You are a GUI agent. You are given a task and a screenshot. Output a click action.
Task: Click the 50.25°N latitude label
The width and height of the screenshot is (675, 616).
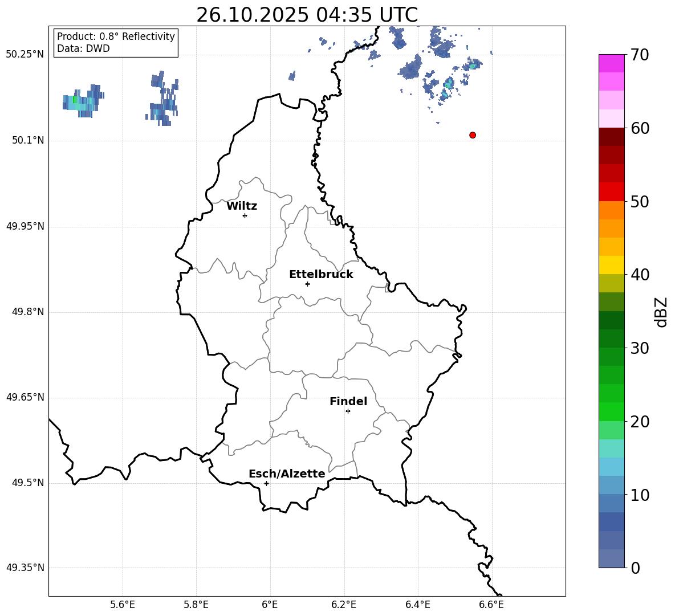point(25,55)
